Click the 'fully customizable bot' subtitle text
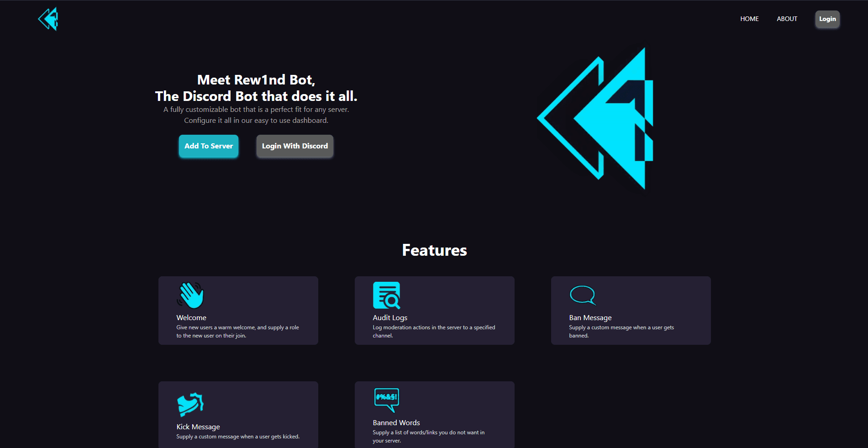Image resolution: width=868 pixels, height=448 pixels. pos(256,115)
